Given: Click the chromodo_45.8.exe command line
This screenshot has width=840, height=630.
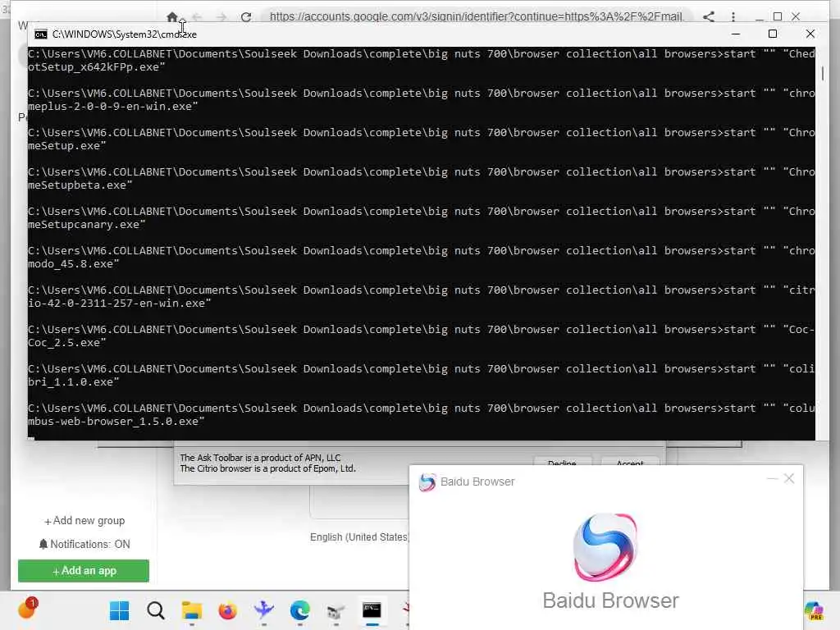Looking at the screenshot, I should [422, 257].
